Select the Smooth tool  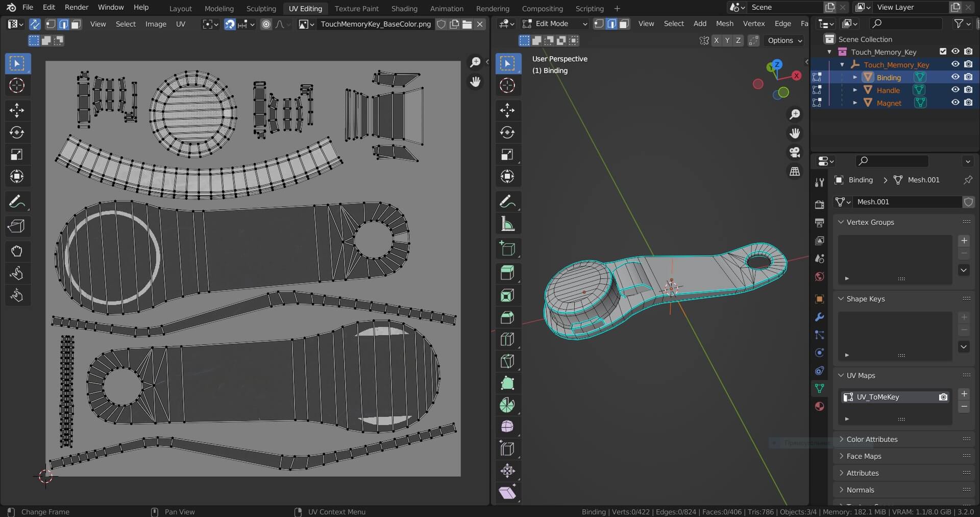coord(507,427)
